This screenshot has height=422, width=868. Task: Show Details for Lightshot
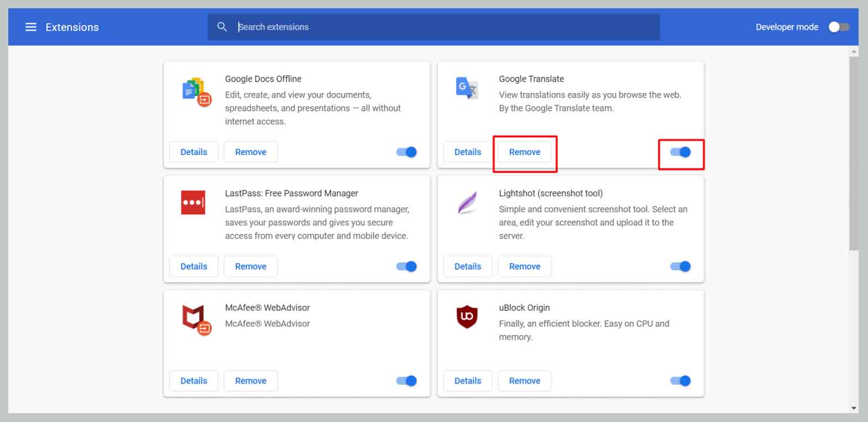468,266
